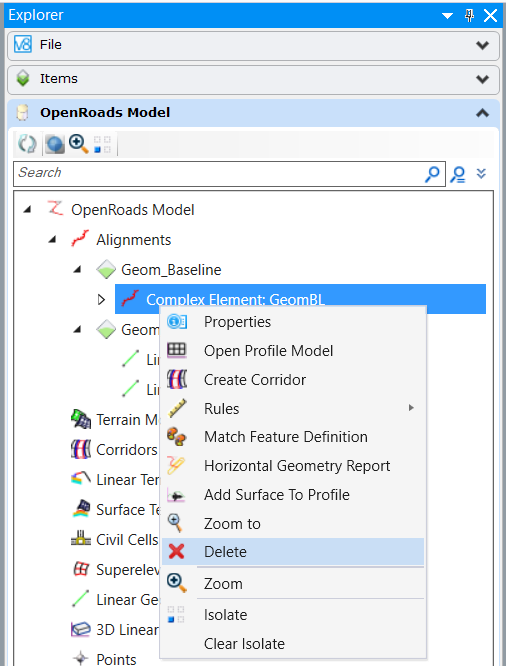Collapse the OpenRoads Model section chevron
This screenshot has height=666, width=506.
pyautogui.click(x=482, y=113)
